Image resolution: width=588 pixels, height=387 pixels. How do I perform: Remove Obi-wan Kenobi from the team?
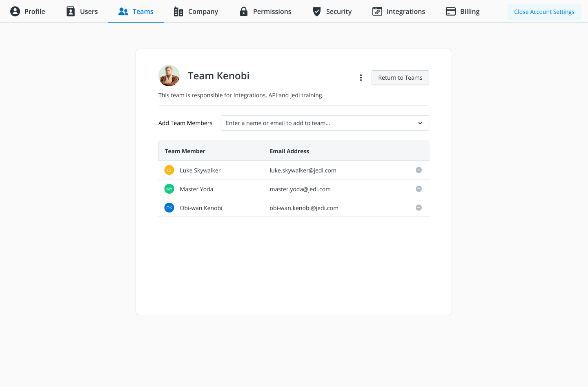tap(419, 208)
